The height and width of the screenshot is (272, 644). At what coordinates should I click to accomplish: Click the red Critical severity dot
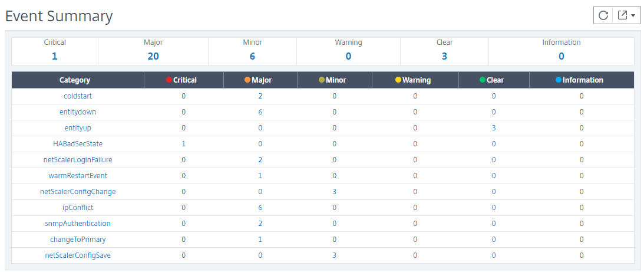[169, 80]
